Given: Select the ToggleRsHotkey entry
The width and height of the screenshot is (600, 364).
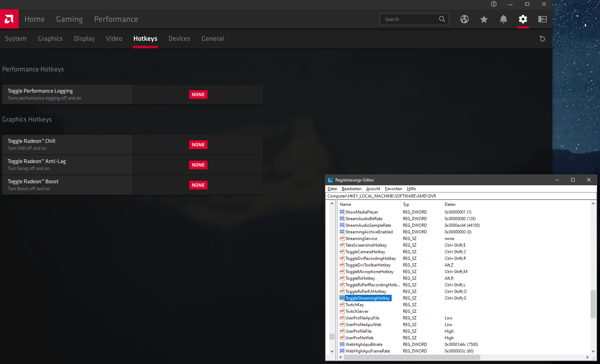Looking at the screenshot, I should click(x=360, y=278).
